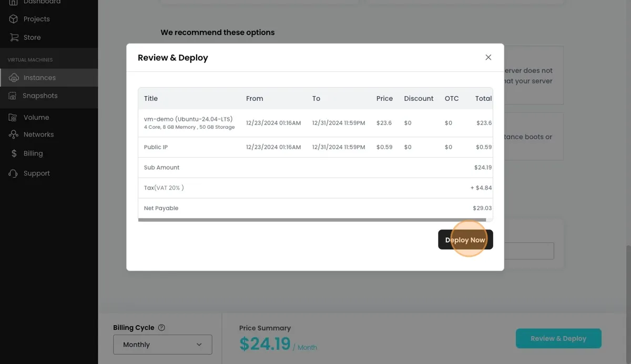Click the Review & Deploy button at bottom
This screenshot has height=364, width=631.
tap(558, 338)
